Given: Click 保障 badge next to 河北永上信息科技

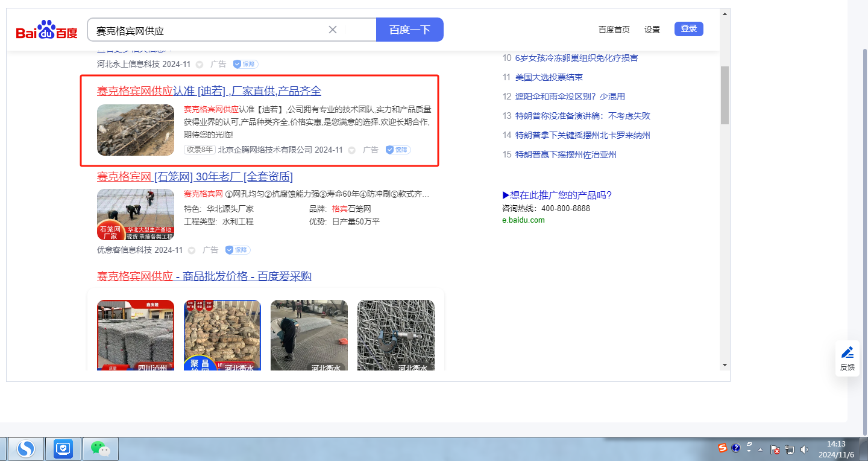Looking at the screenshot, I should [245, 64].
